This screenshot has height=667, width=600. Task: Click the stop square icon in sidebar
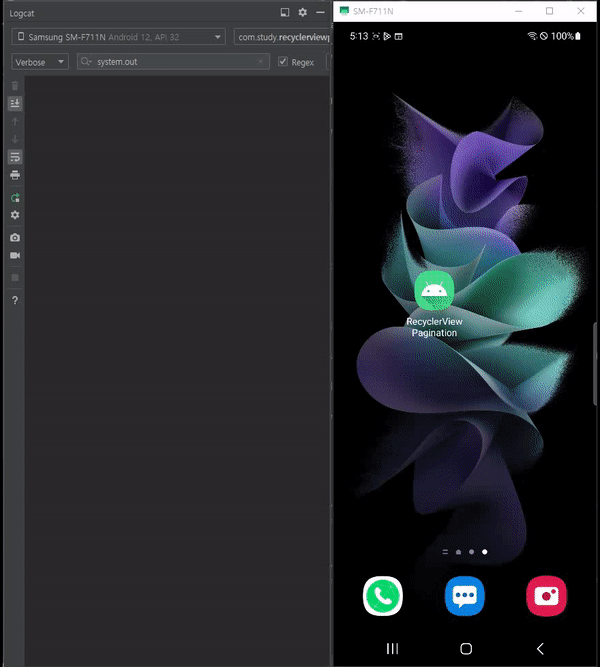coord(15,278)
